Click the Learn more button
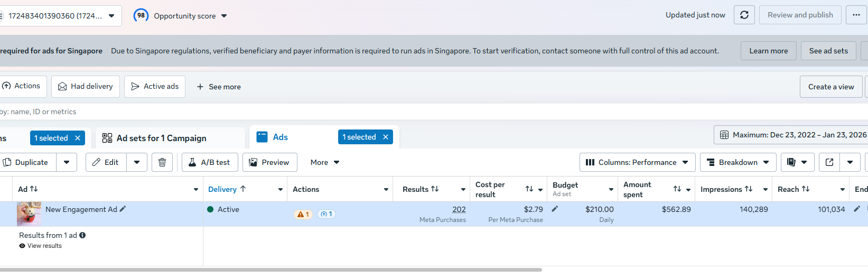Screen dimensions: 868x278 point(768,51)
